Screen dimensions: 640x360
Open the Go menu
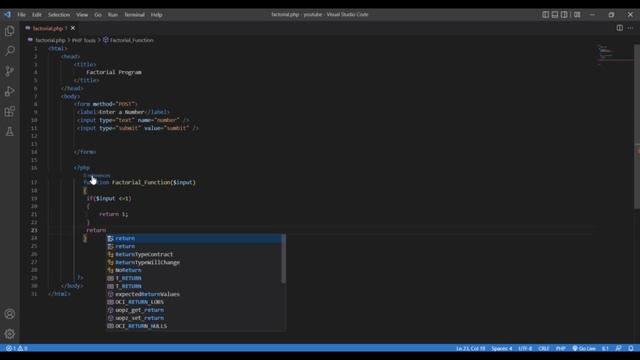[x=98, y=14]
